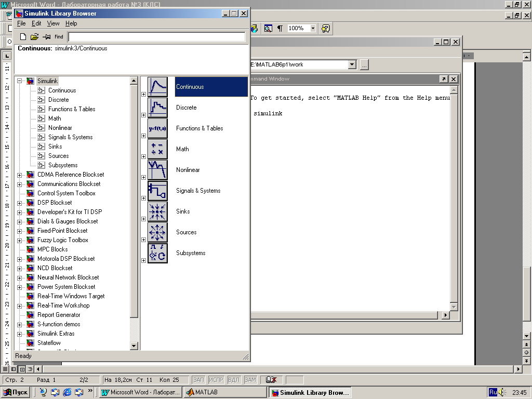The width and height of the screenshot is (532, 399).
Task: Select the Motorola DSP Blockset entry
Action: click(x=66, y=259)
